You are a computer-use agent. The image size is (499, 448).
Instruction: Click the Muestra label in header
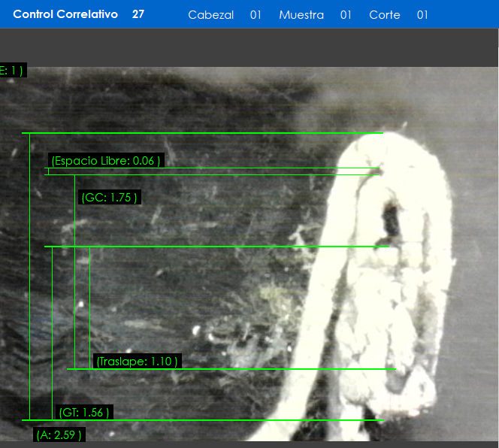301,15
